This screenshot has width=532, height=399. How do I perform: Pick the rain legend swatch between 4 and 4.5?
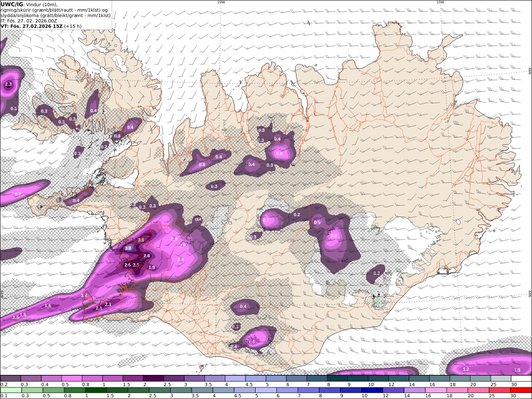click(223, 390)
